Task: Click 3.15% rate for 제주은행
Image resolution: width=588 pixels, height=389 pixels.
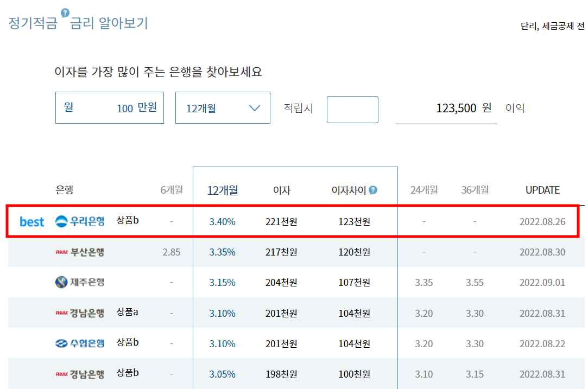Action: 223,283
